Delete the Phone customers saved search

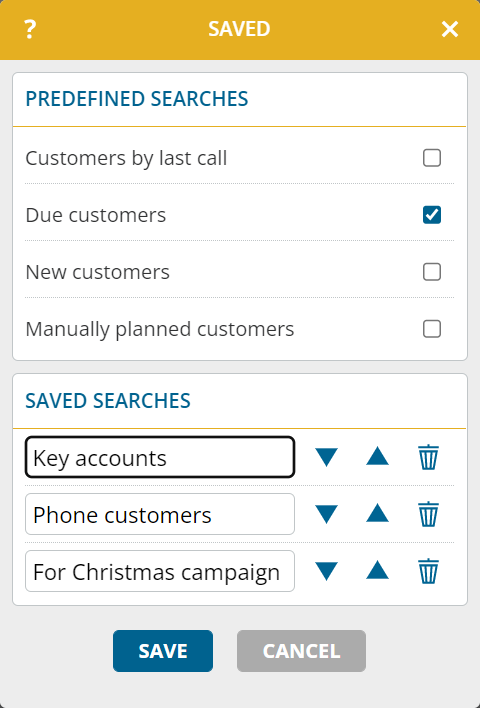428,514
